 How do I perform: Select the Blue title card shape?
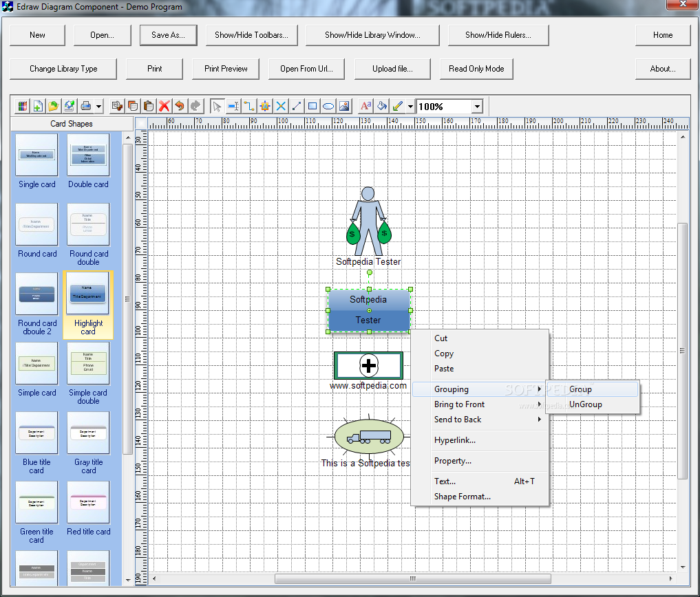point(36,443)
